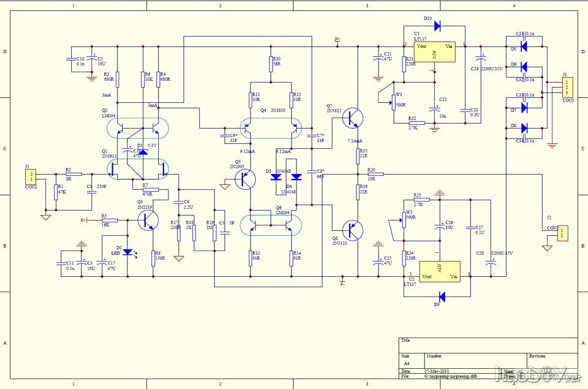Select the U2 LT137 regulator block
Screen dimensions: 588x389
(439, 270)
